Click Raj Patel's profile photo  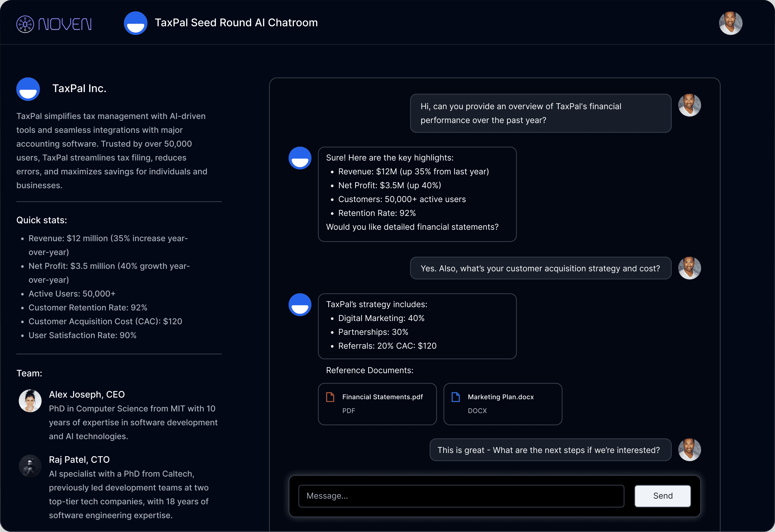(30, 466)
